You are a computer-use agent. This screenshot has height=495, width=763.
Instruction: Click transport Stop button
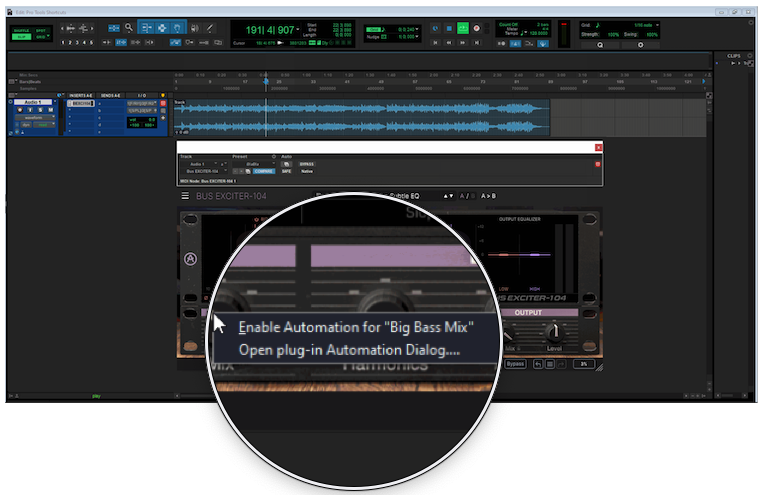pyautogui.click(x=449, y=29)
